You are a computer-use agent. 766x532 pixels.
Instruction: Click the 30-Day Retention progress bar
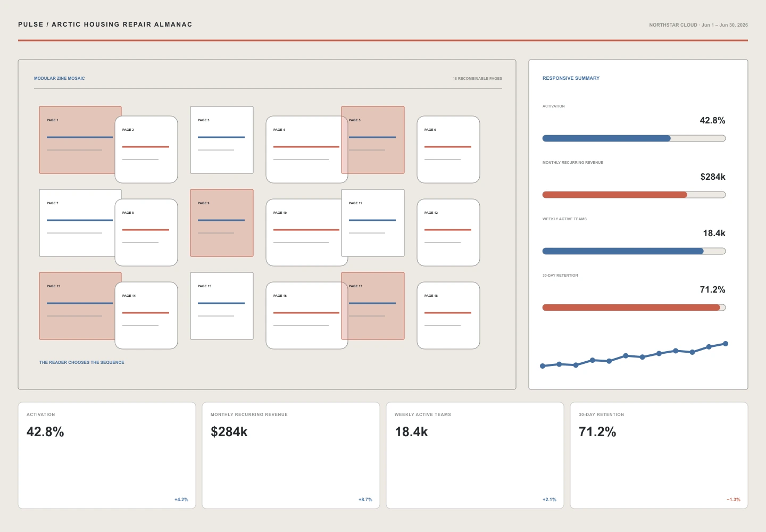(x=634, y=307)
